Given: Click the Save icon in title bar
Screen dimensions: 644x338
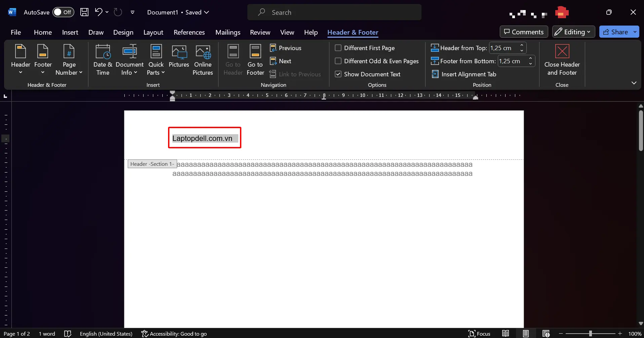Looking at the screenshot, I should pyautogui.click(x=84, y=12).
